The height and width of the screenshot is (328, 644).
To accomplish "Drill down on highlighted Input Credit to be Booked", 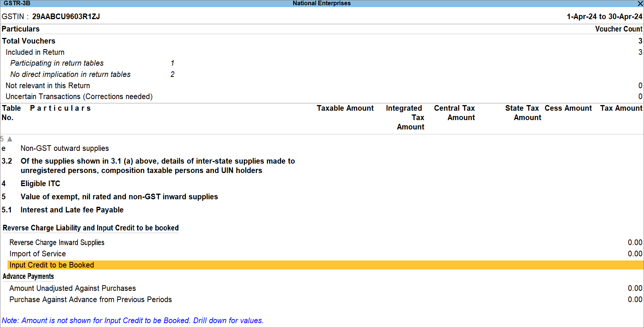I will [52, 265].
